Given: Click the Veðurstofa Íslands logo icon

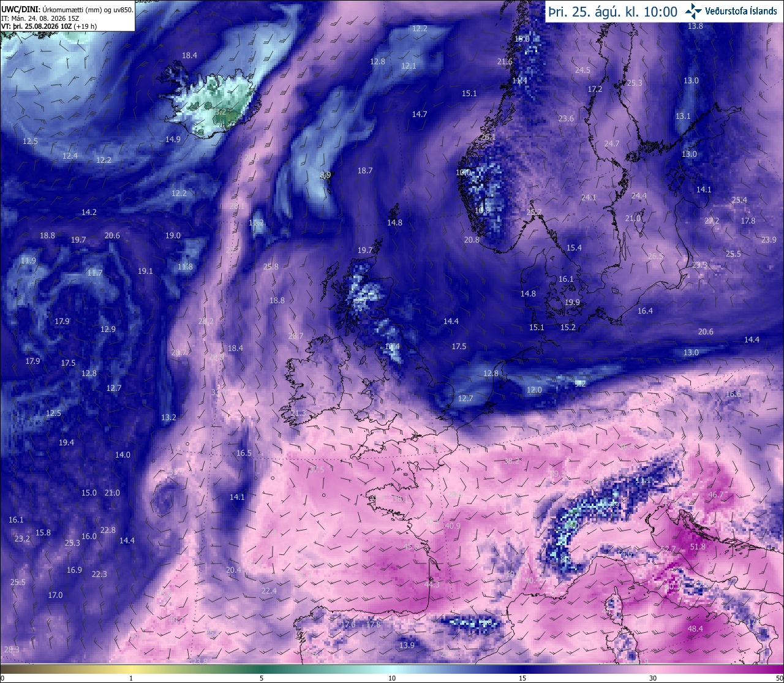Looking at the screenshot, I should click(x=693, y=10).
